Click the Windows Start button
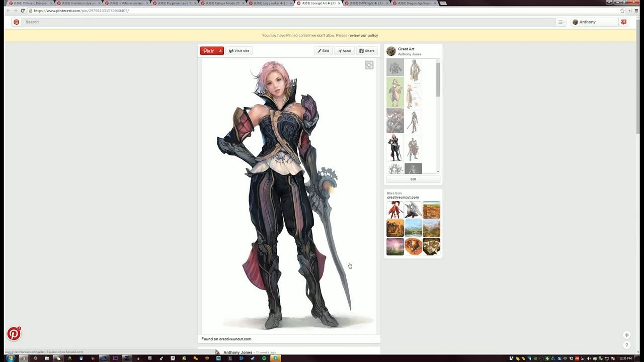 click(x=10, y=358)
